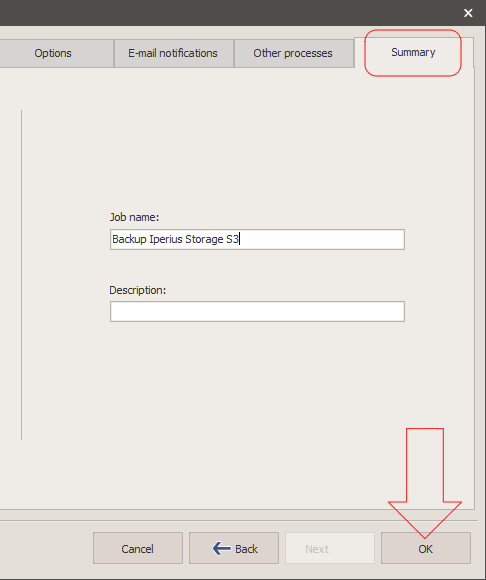This screenshot has height=580, width=486.
Task: Place cursor after 'S3' in job name
Action: click(x=240, y=239)
